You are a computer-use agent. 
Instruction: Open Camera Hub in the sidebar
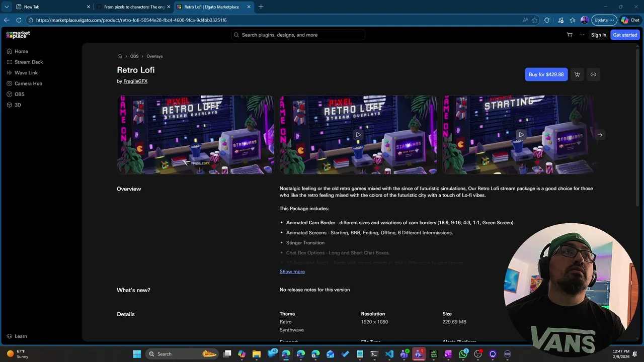point(24,83)
